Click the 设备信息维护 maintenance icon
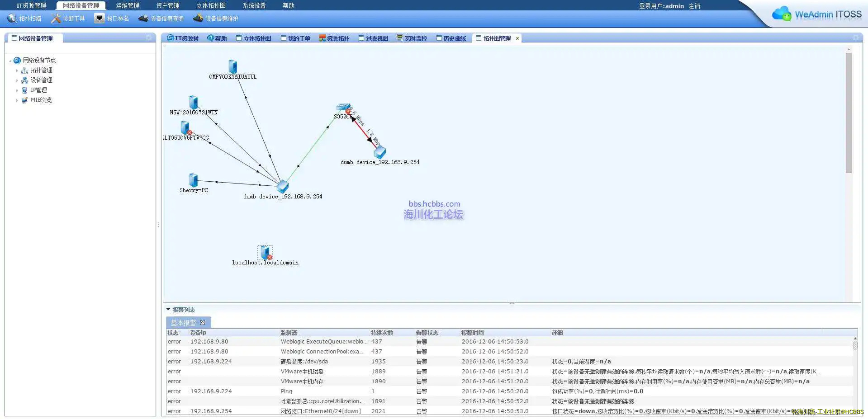This screenshot has height=419, width=868. pyautogui.click(x=198, y=18)
